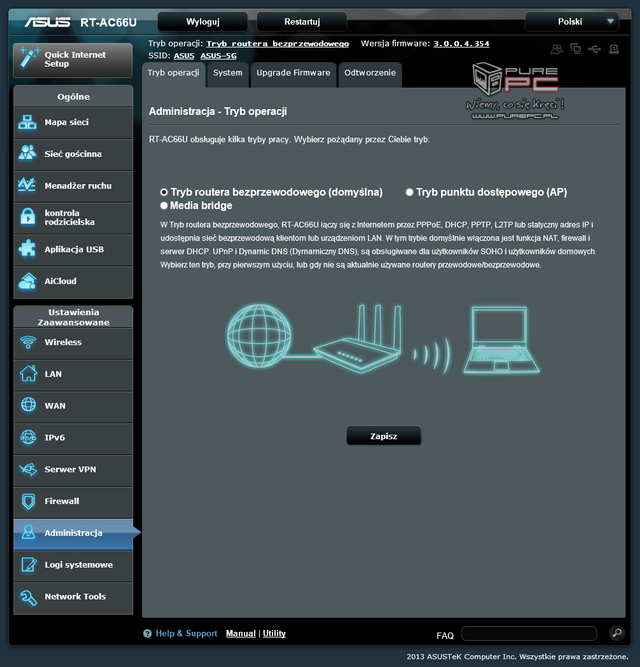Click the Restartuj button
This screenshot has height=667, width=640.
click(x=302, y=22)
